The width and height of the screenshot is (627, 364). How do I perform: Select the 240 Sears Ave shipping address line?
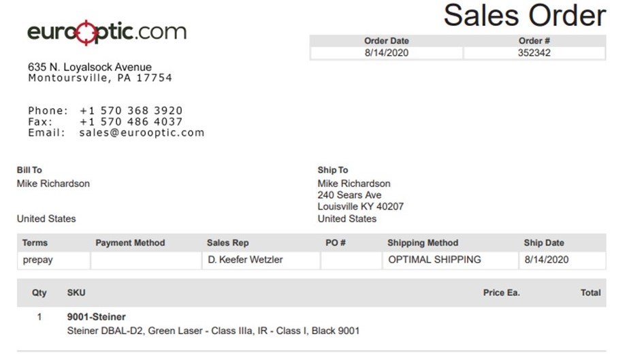click(349, 195)
